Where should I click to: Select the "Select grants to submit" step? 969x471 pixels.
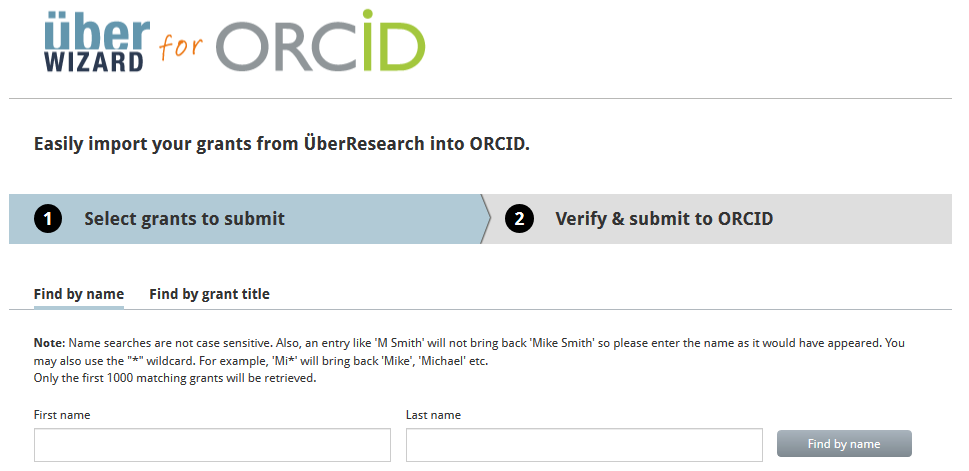[184, 219]
